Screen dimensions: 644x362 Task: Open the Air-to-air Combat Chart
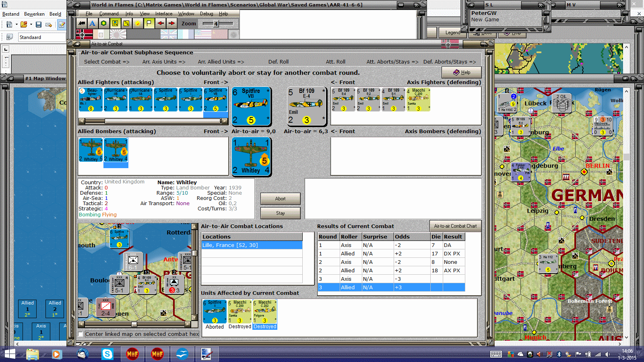click(x=455, y=226)
